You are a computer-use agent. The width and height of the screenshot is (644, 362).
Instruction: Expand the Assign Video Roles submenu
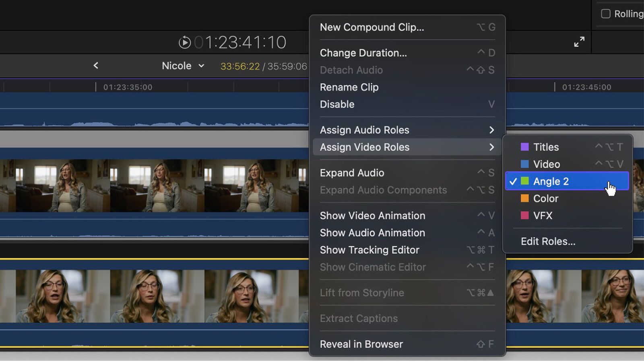364,147
